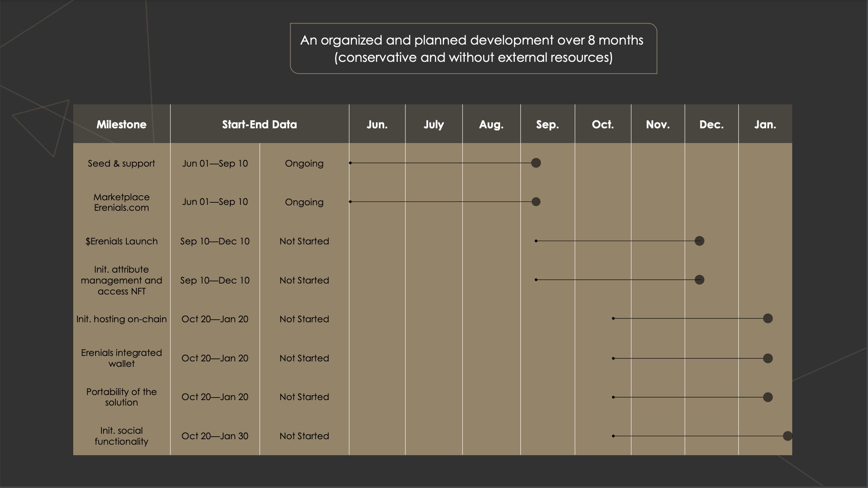
Task: Click the Jun. month header
Action: (x=377, y=125)
